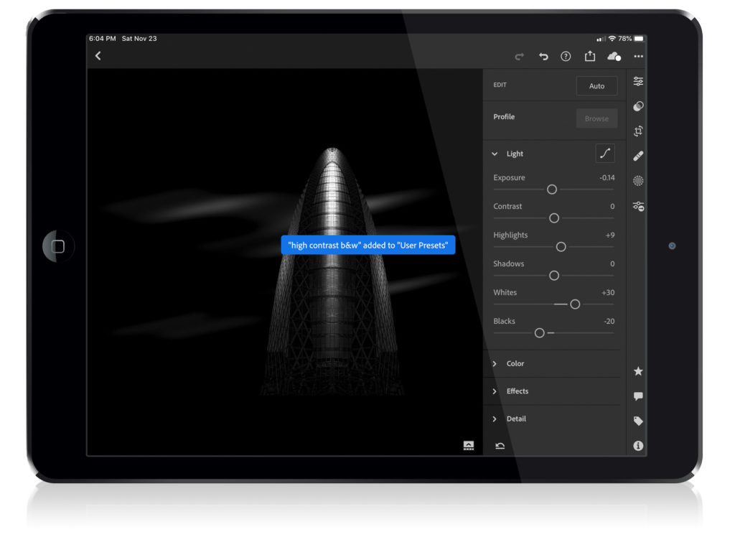The height and width of the screenshot is (560, 735).
Task: Open the previous settings sliders icon
Action: click(x=638, y=205)
